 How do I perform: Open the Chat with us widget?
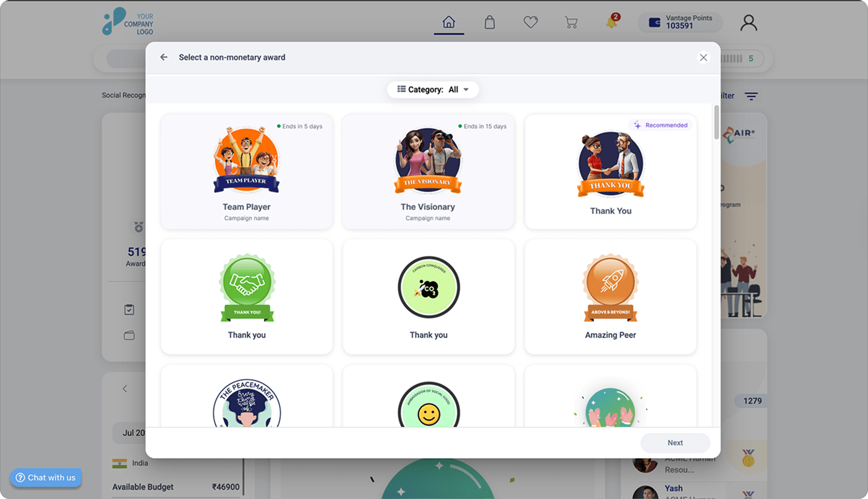45,477
